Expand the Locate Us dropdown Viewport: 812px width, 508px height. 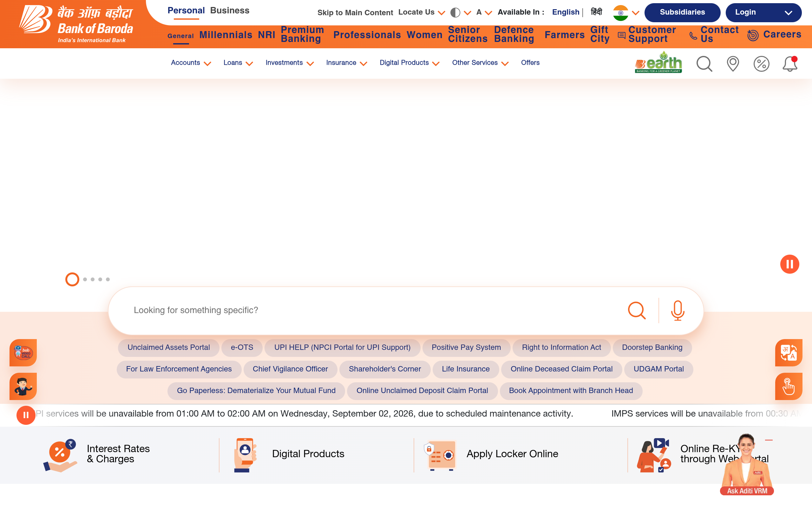(422, 12)
